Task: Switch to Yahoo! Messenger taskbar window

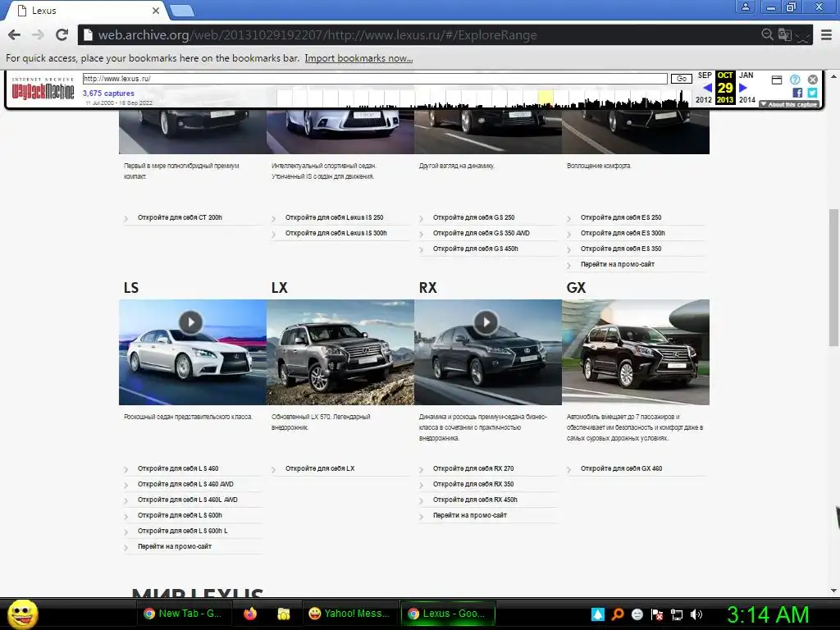Action: point(349,614)
